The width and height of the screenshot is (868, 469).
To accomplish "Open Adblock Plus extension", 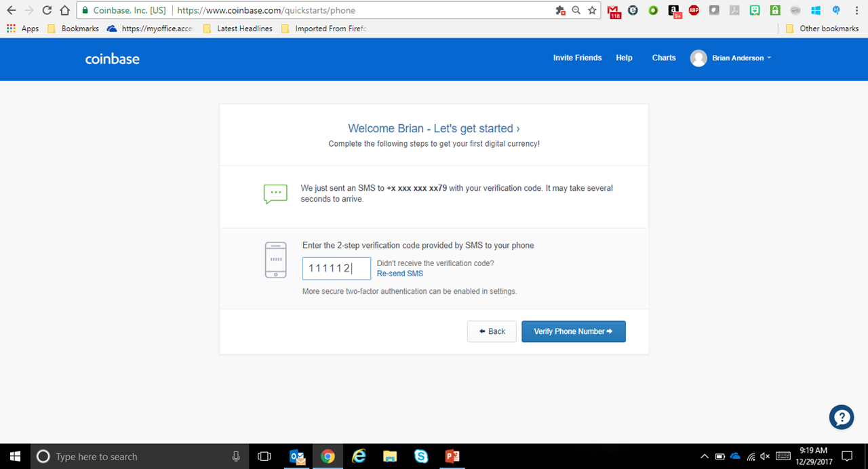I will (x=694, y=10).
